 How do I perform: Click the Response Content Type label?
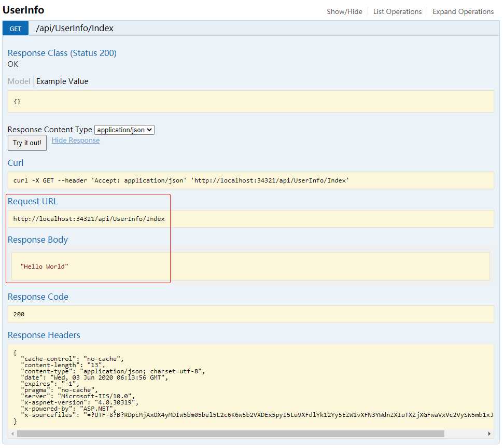[50, 130]
